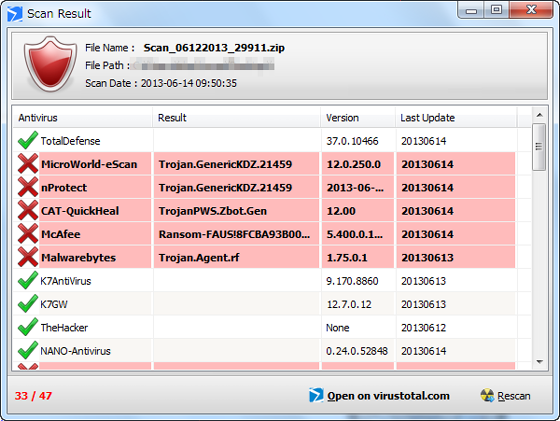Click nProtect version 2013-06-... cell
Viewport: 560px width, 421px height.
355,187
